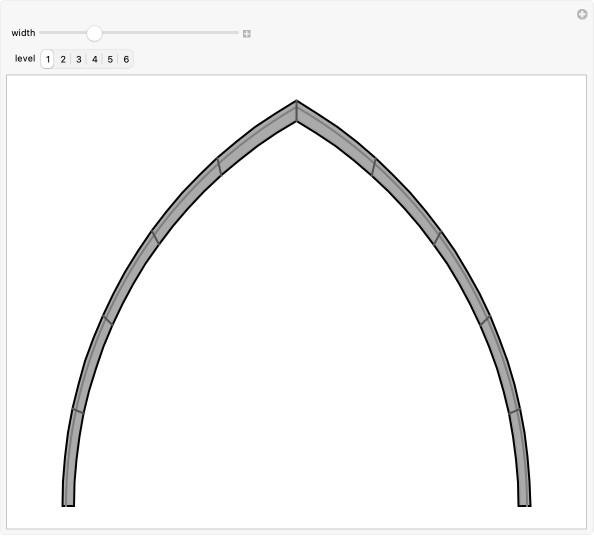Click the pointed apex of the arch
This screenshot has width=594, height=536.
click(296, 111)
